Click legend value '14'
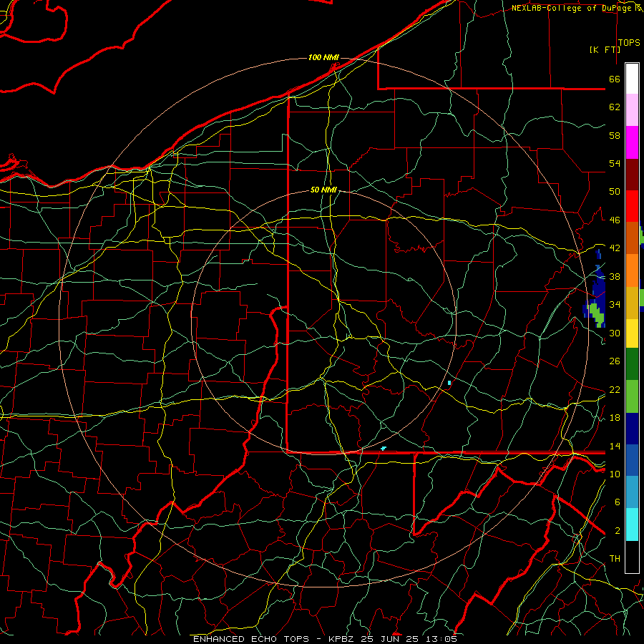This screenshot has height=644, width=644. 615,446
